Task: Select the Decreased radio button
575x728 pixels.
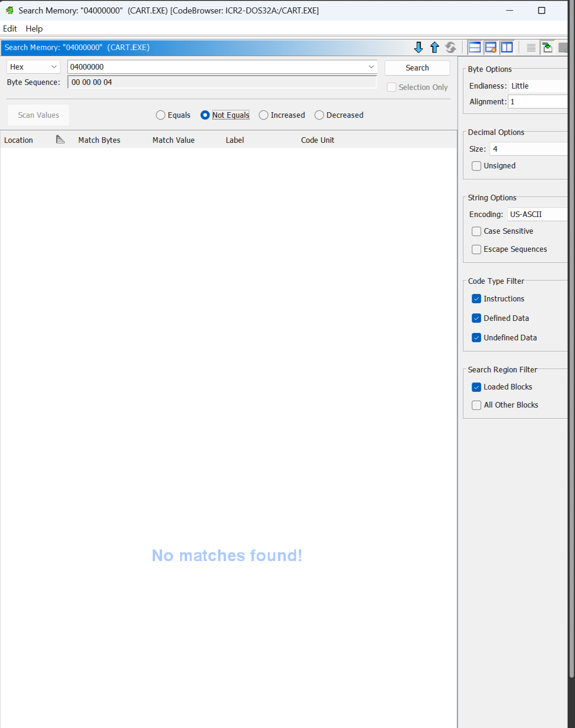Action: (319, 115)
